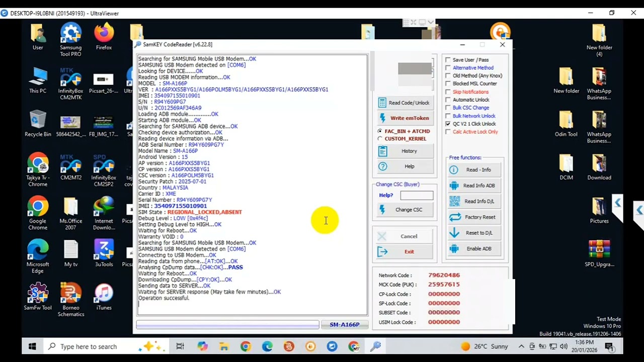This screenshot has height=362, width=644.
Task: Click the Read Code/Unlock button
Action: (x=405, y=103)
